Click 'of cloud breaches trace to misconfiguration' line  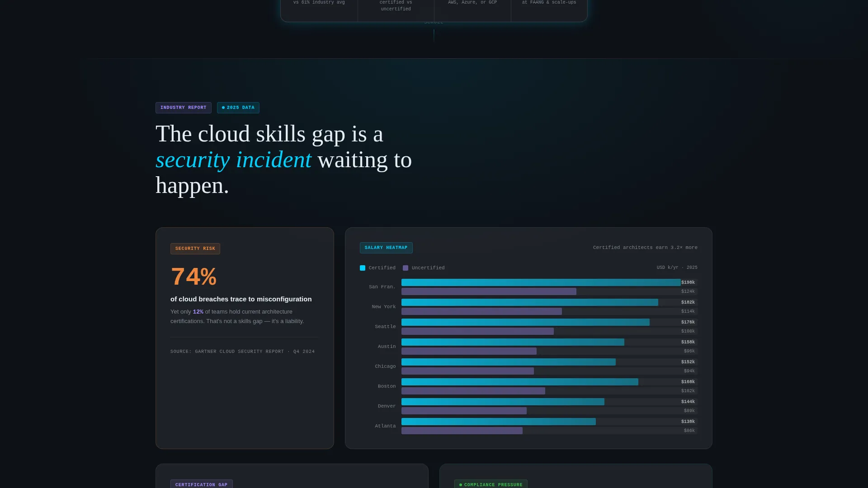241,299
